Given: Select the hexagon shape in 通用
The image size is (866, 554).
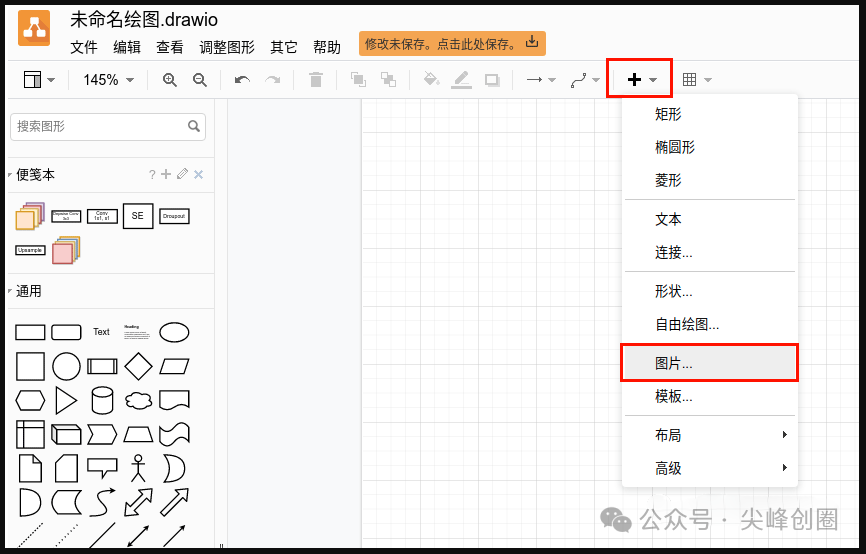Looking at the screenshot, I should click(30, 400).
